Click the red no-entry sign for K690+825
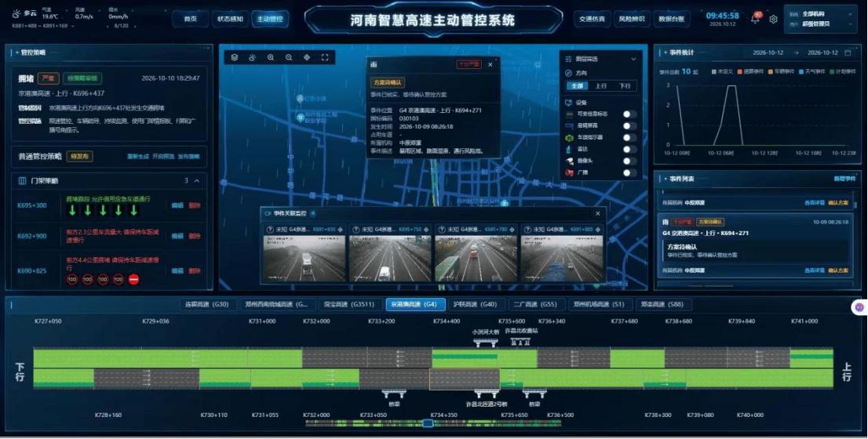 point(134,279)
